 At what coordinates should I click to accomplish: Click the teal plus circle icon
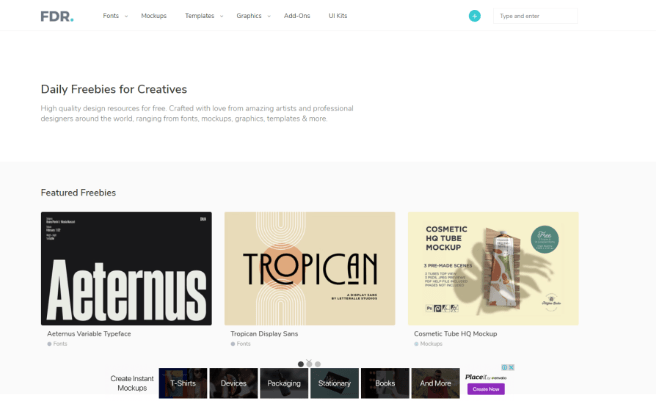[x=474, y=16]
